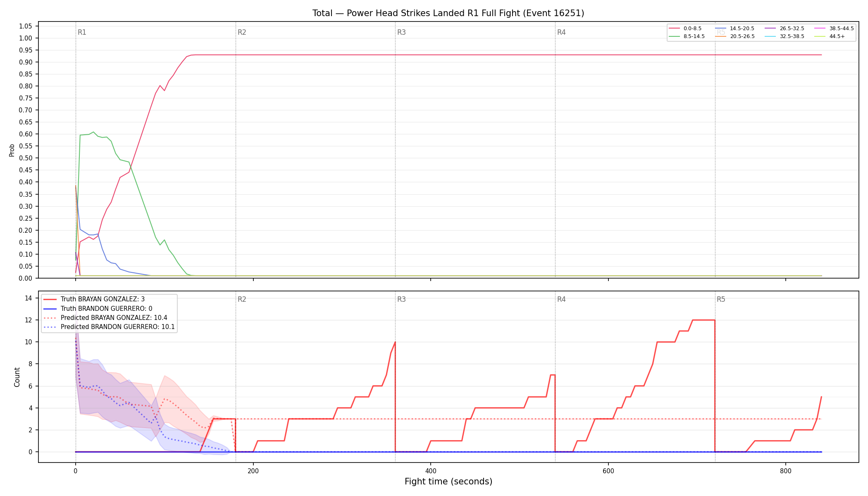Click the 'Truth BRANDON GUERRERO: 0' legend entry

point(106,309)
